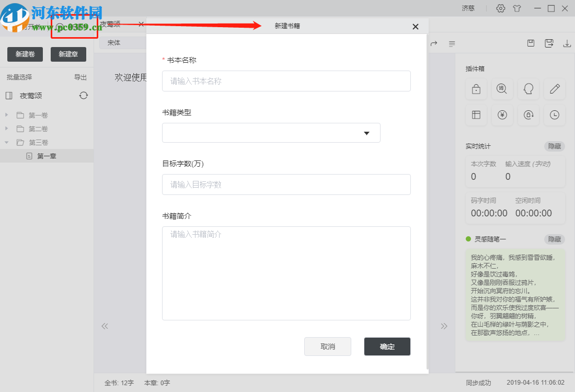Hide the 灵感随笔一 inspiration panel

(554, 239)
